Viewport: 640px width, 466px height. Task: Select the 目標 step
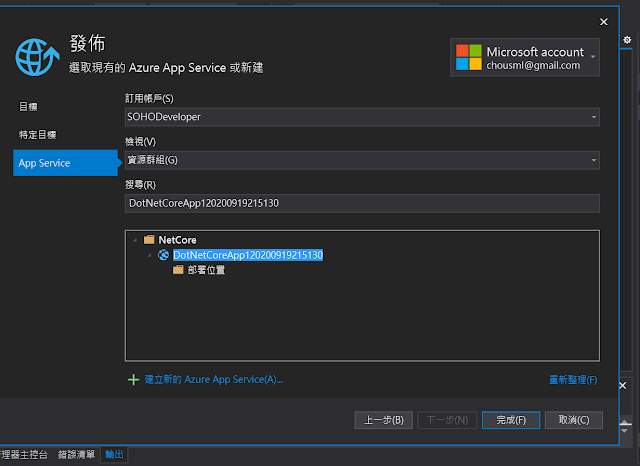click(x=28, y=107)
